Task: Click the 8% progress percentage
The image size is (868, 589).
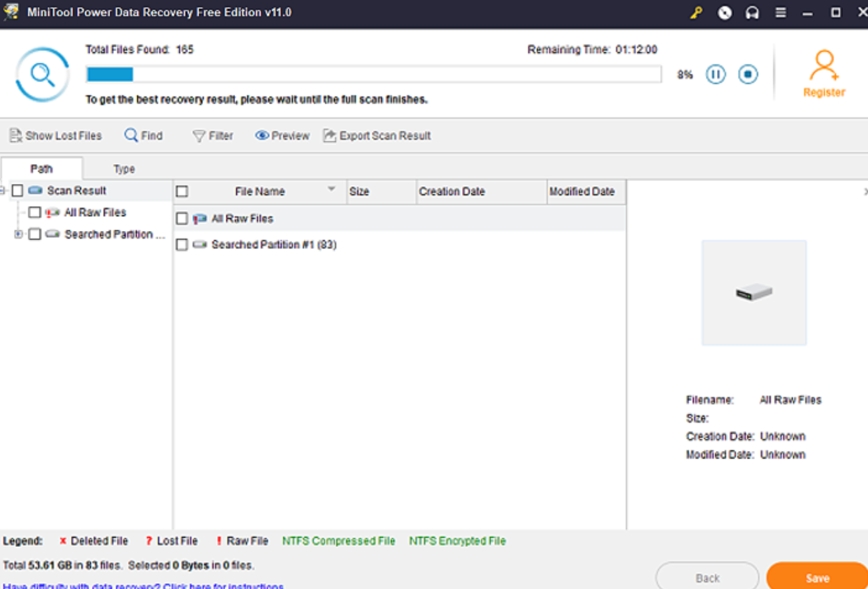Action: pyautogui.click(x=686, y=75)
